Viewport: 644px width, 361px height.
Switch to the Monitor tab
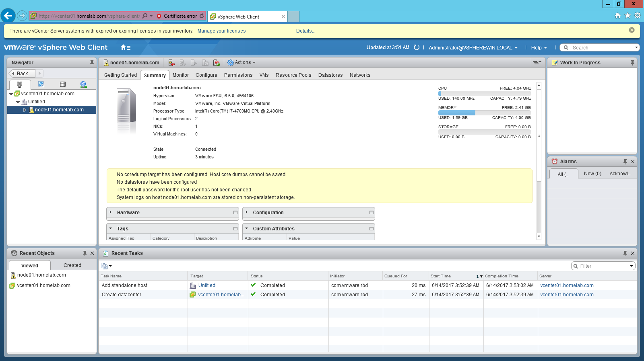point(180,75)
